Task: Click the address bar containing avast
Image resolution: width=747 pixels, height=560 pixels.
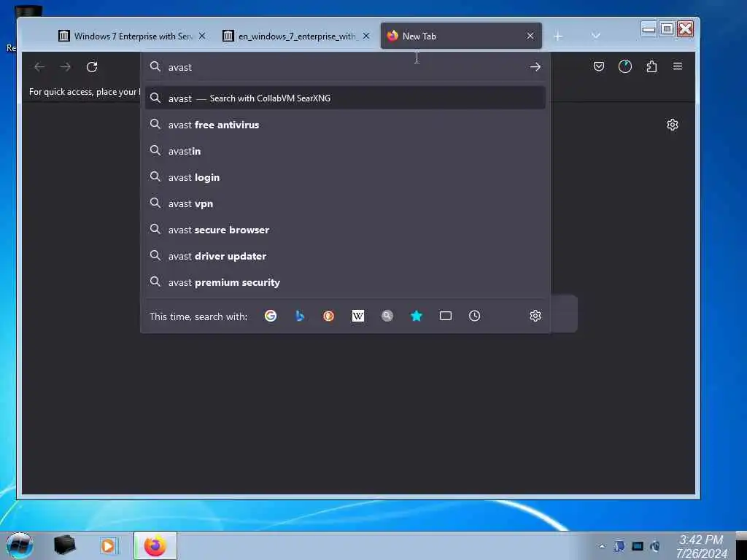Action: (345, 67)
